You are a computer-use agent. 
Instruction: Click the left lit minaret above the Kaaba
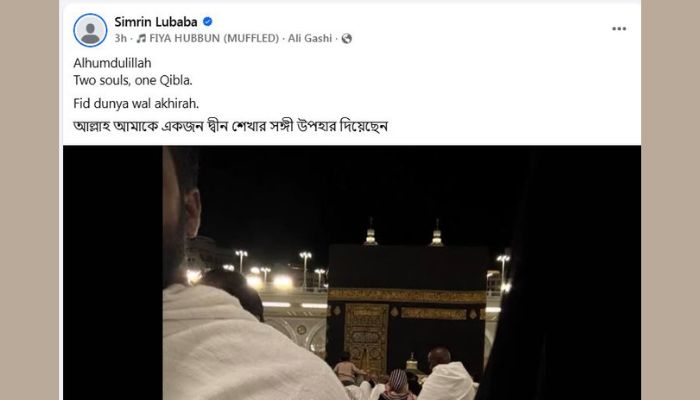371,232
